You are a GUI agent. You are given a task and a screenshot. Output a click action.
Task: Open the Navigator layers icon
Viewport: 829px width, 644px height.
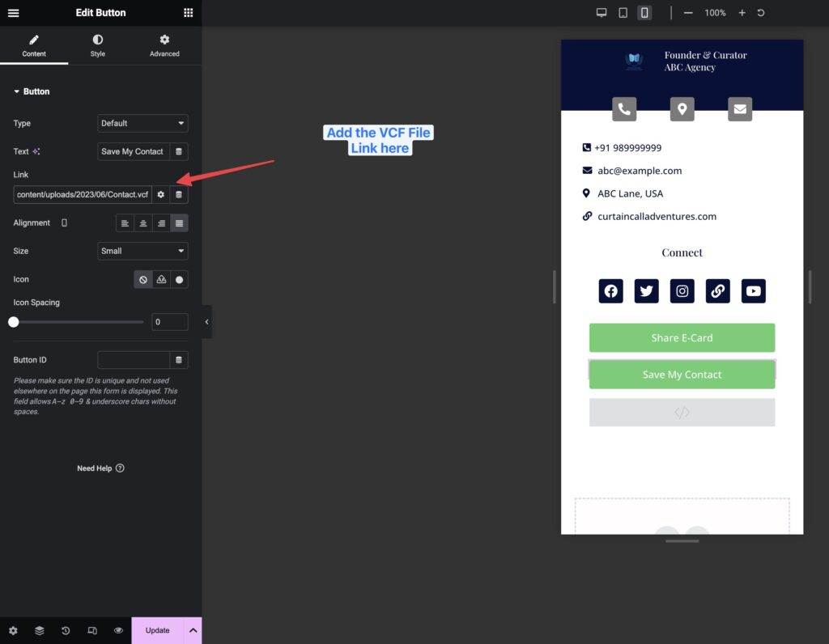click(x=39, y=631)
